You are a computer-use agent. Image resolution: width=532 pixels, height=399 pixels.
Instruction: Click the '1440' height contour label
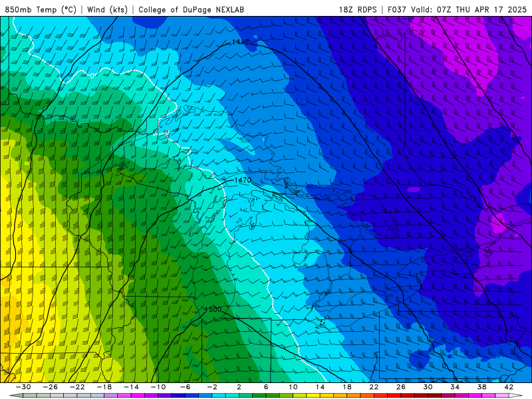(x=240, y=42)
